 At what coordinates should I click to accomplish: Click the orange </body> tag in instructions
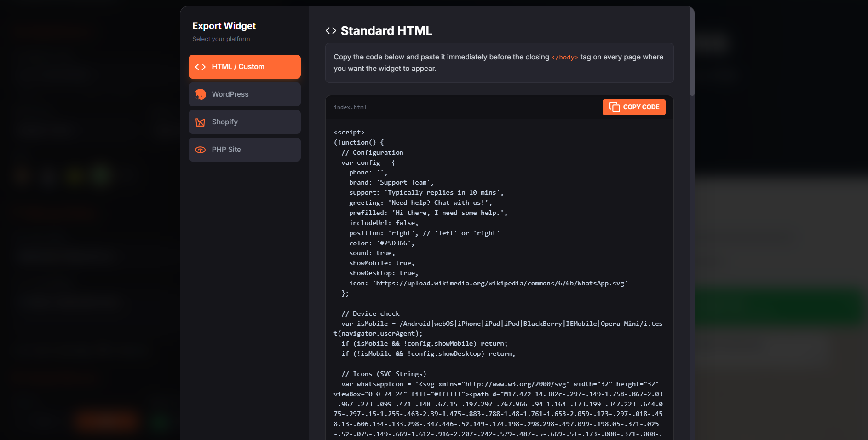(564, 57)
